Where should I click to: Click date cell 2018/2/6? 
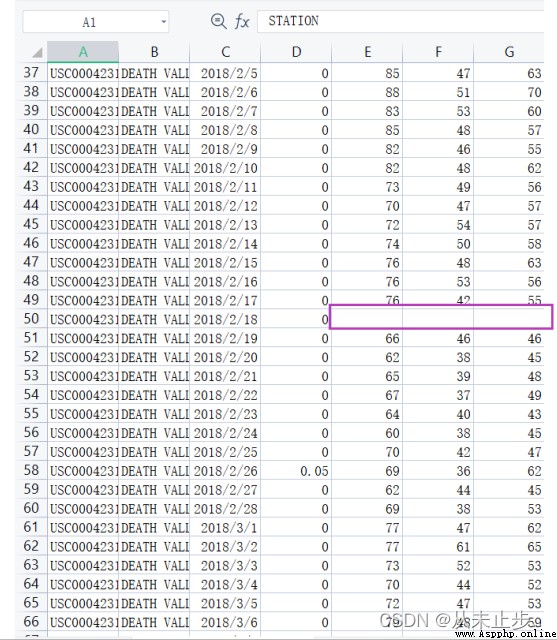(x=225, y=92)
